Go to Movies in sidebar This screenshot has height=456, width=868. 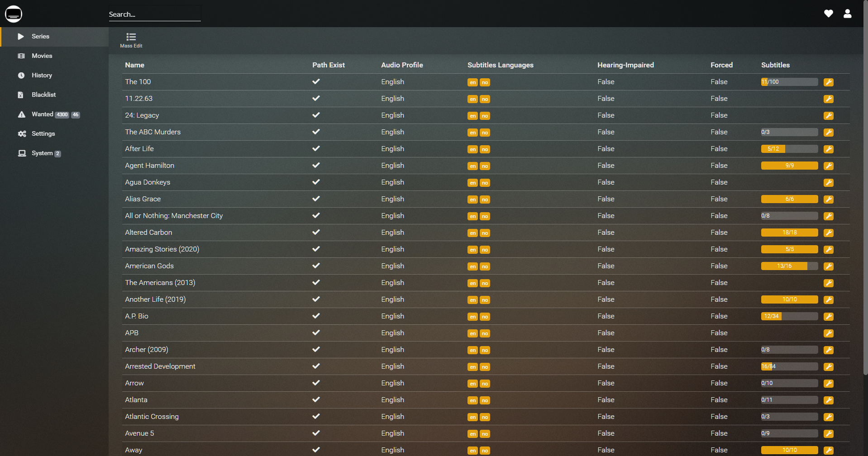[x=42, y=56]
